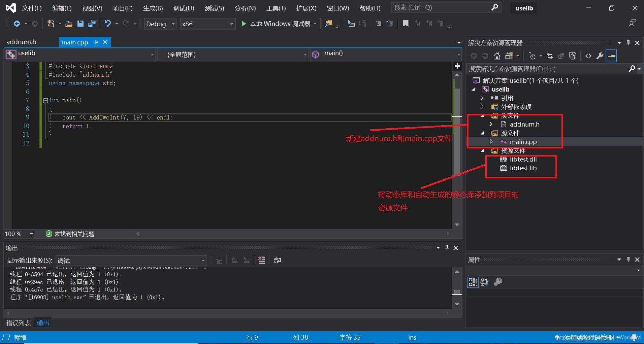
Task: Click the Collapse All icon in Solution Explorer
Action: 561,56
